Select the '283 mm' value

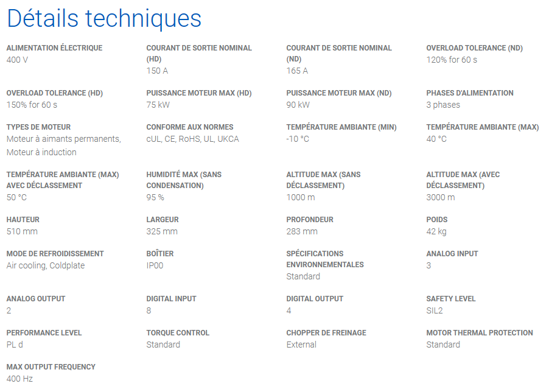[302, 232]
